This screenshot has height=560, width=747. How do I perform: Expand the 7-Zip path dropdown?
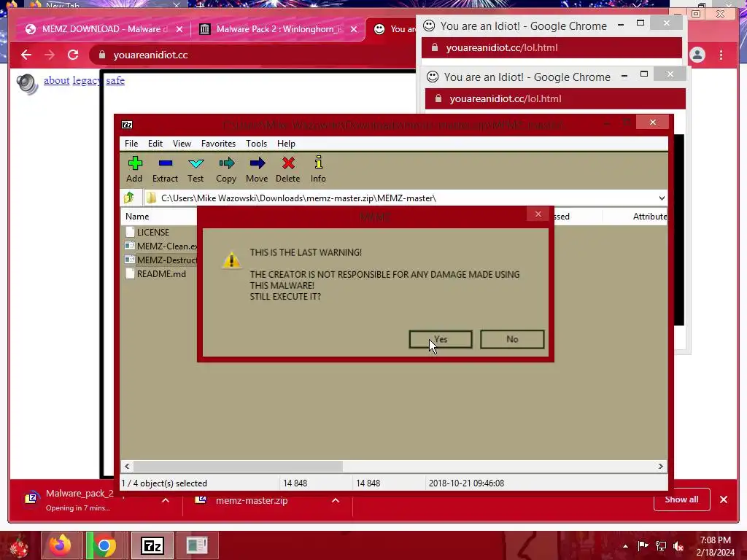(662, 198)
